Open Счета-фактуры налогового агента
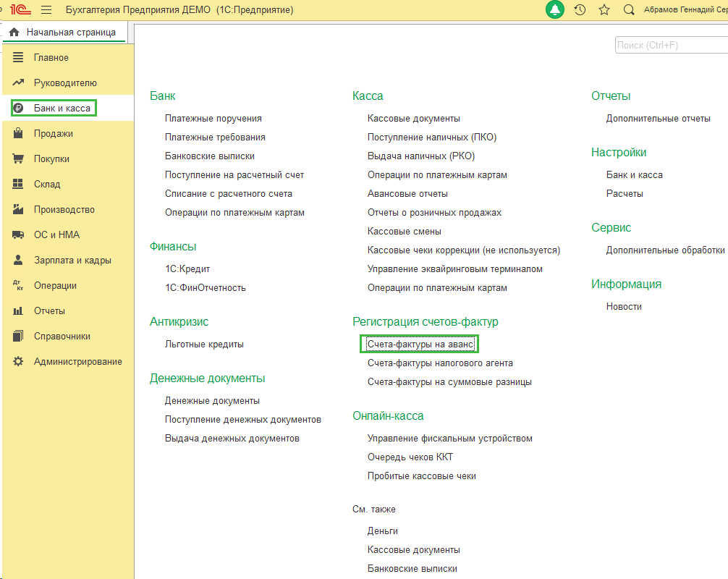Image resolution: width=728 pixels, height=579 pixels. click(440, 363)
